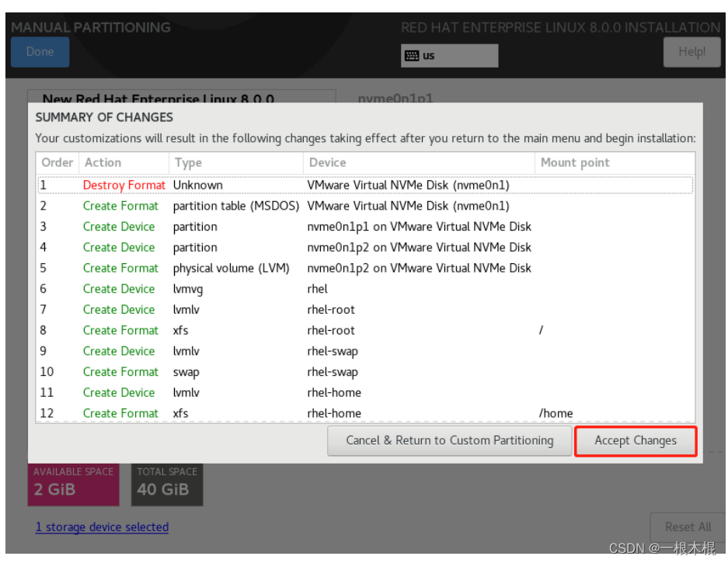Sort by the Order column header

pyautogui.click(x=57, y=162)
